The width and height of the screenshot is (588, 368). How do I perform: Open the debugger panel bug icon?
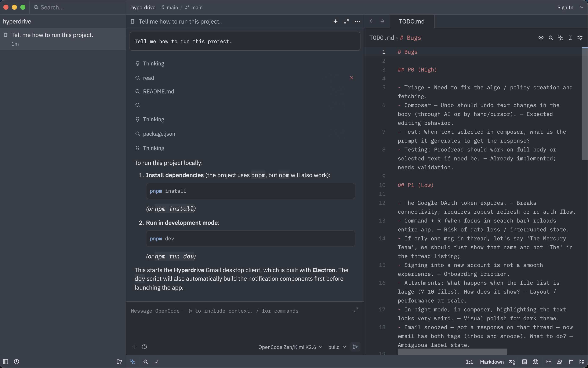(535, 362)
